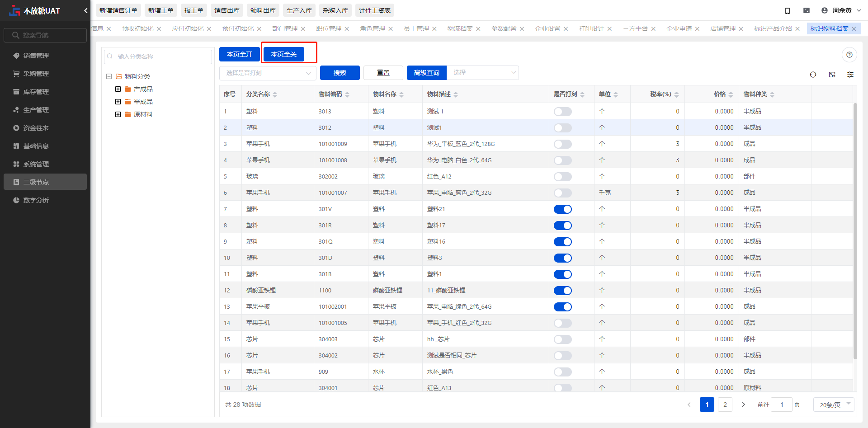This screenshot has width=868, height=428.
Task: Collapse the sidebar with the arrow icon
Action: tap(85, 10)
